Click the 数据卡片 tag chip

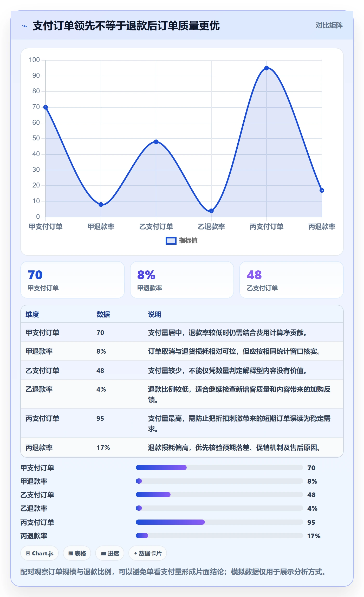[148, 553]
